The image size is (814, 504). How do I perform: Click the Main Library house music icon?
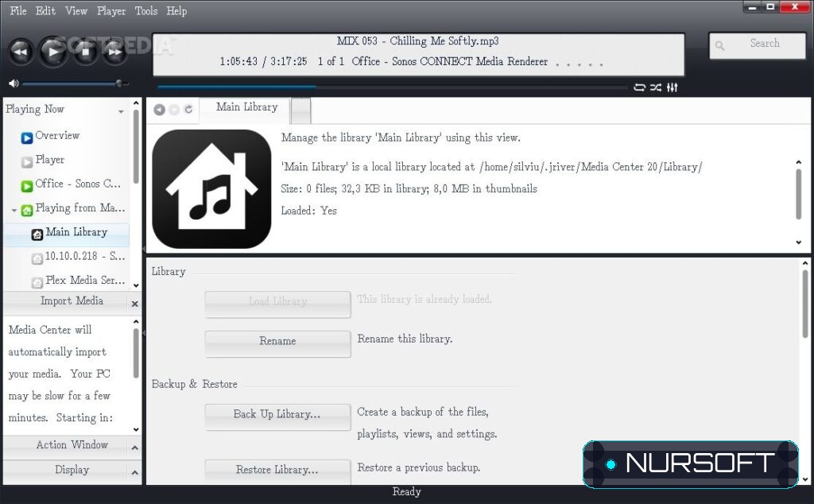[211, 189]
